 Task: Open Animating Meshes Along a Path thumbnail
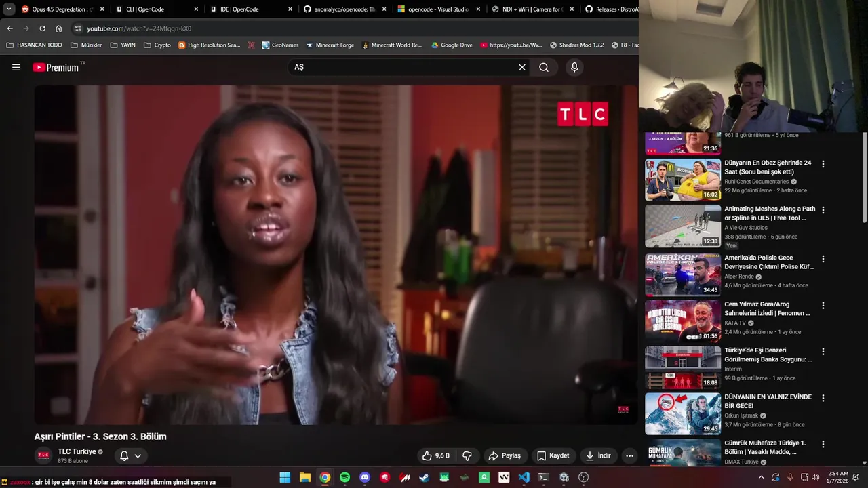click(x=683, y=226)
